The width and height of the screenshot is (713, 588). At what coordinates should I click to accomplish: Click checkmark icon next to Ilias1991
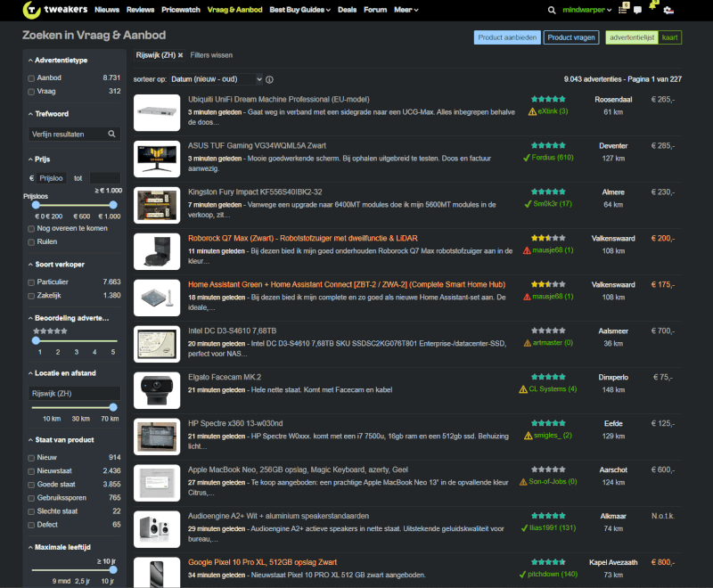(524, 528)
